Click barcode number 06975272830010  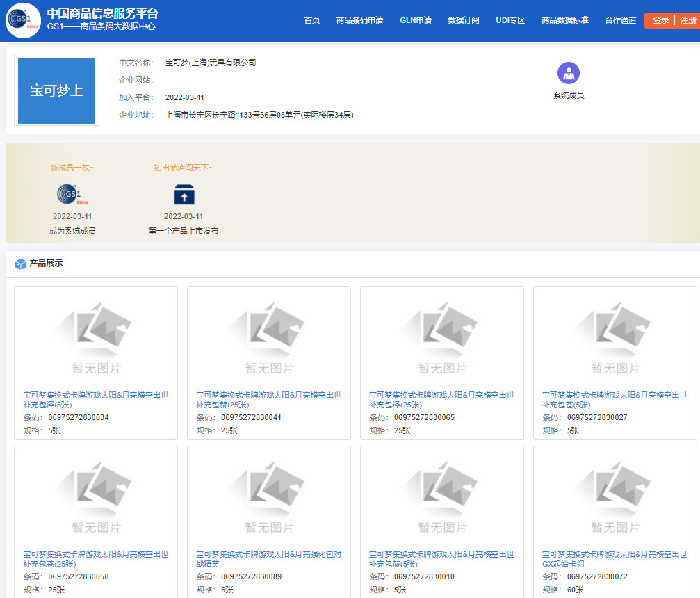pos(425,577)
